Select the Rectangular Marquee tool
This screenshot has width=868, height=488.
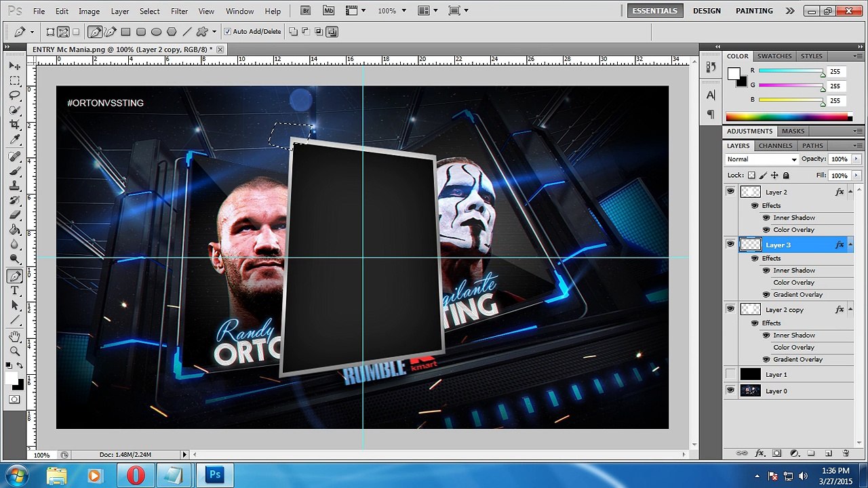point(14,81)
